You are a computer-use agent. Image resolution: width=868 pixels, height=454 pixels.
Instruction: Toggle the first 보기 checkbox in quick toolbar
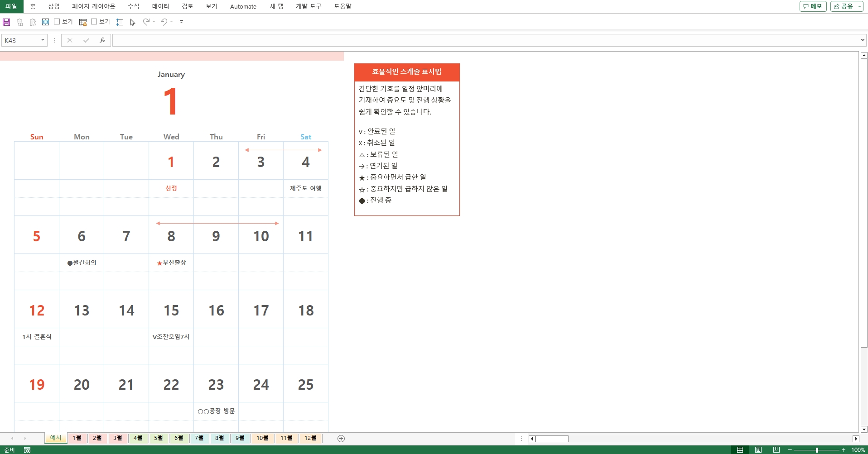click(x=57, y=21)
